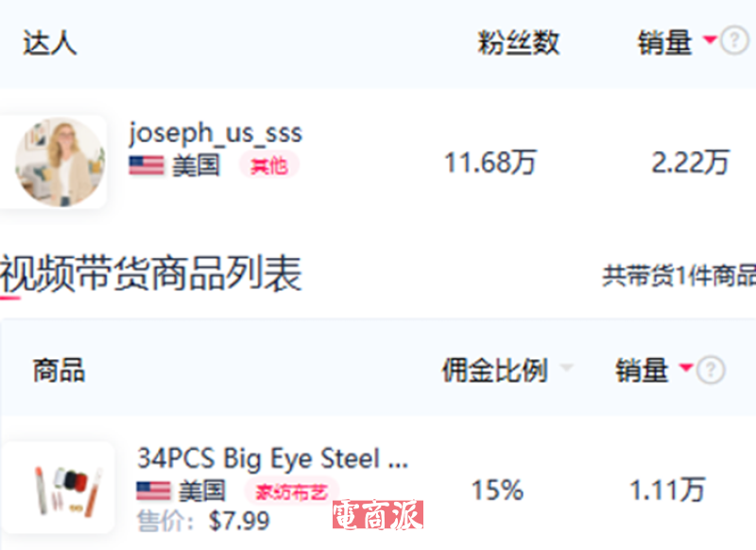Click the 11.68万 follower count
Viewport: 756px width, 550px height.
[490, 163]
